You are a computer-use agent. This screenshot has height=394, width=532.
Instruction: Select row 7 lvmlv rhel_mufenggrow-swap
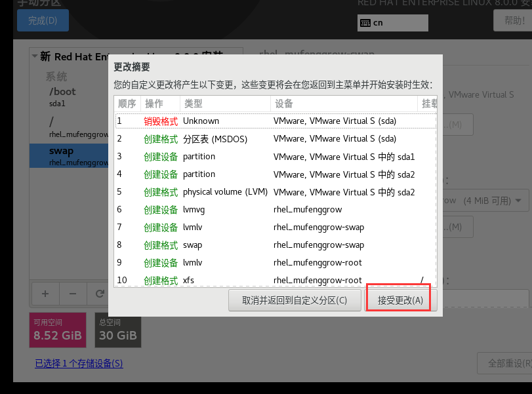(x=276, y=227)
